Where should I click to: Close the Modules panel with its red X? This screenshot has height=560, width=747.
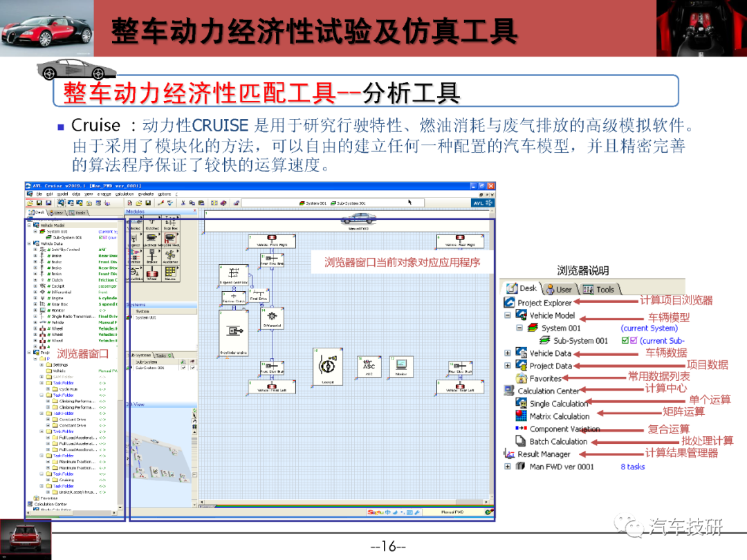[194, 211]
